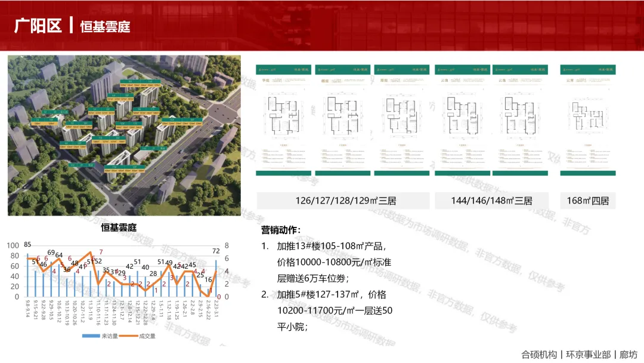Click the data label 28 on the chart
The height and width of the screenshot is (363, 644).
coord(153,273)
